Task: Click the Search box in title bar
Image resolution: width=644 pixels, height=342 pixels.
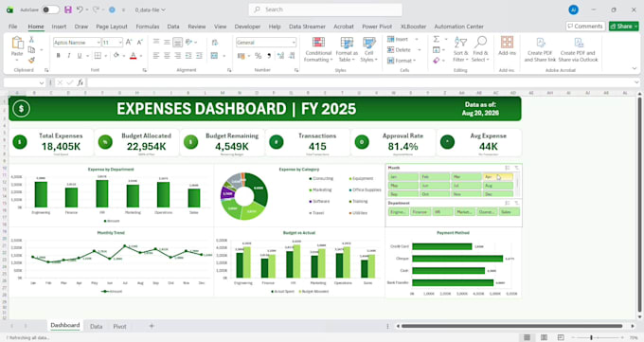Action: pos(325,9)
